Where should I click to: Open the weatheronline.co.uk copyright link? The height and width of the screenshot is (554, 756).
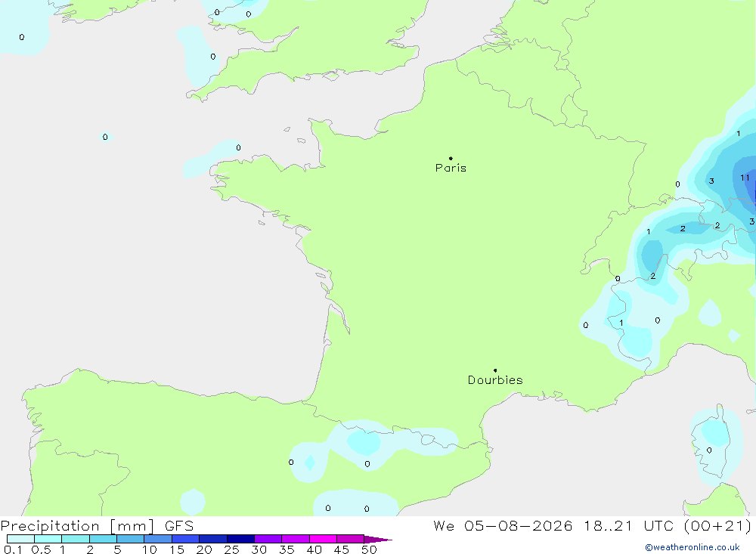[x=692, y=547]
